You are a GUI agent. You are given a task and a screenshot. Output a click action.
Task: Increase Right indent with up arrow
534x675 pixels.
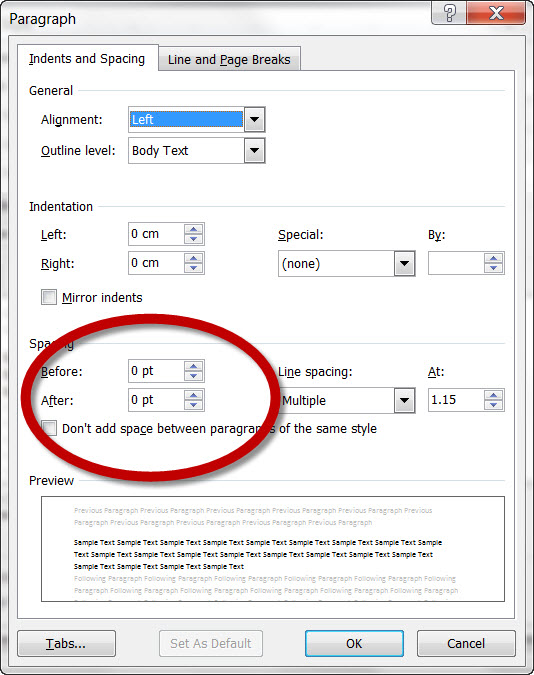pos(193,258)
